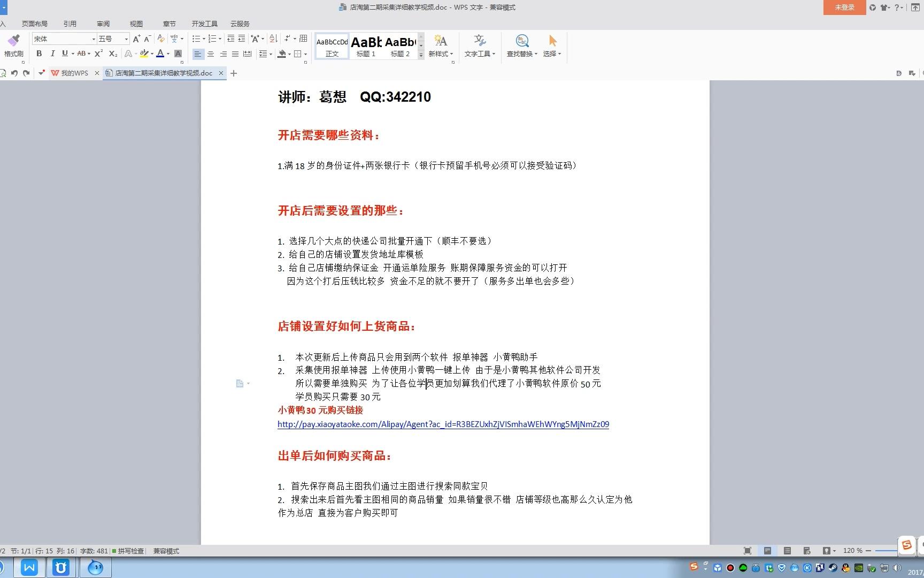Screen dimensions: 924x578
Task: Switch to outline view in the status bar
Action: pos(787,551)
